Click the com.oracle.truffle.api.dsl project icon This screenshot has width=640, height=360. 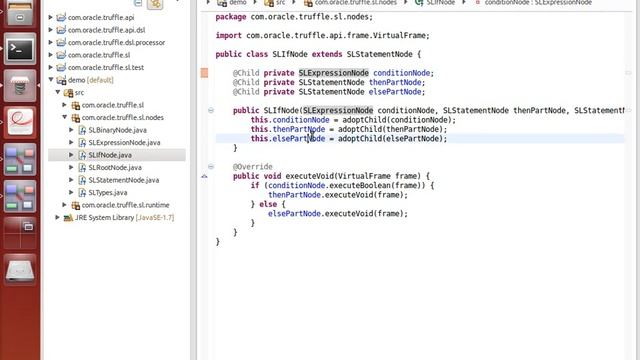(x=61, y=30)
